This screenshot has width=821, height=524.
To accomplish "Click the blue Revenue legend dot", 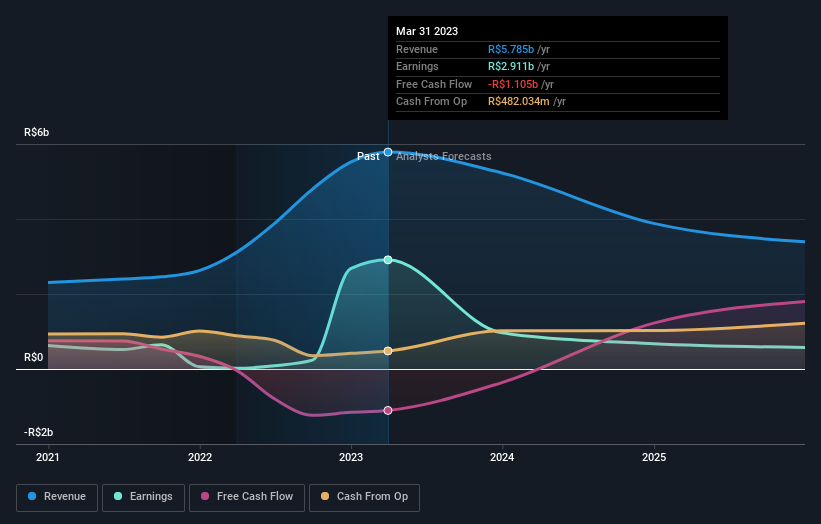I will (32, 496).
